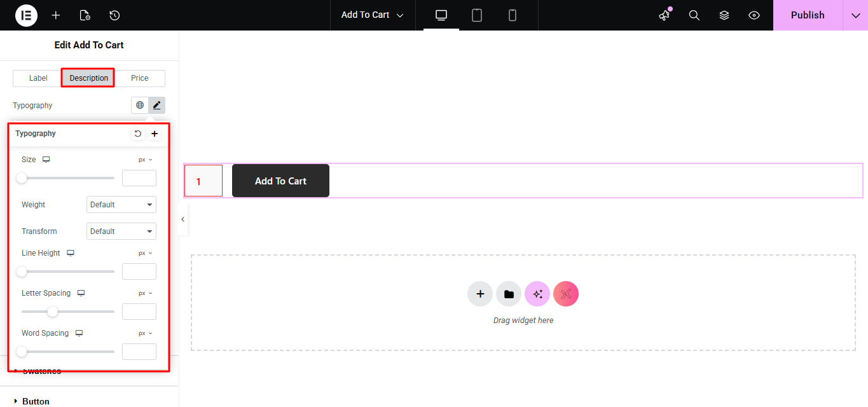This screenshot has height=407, width=868.
Task: Open the Weight dropdown
Action: 121,205
